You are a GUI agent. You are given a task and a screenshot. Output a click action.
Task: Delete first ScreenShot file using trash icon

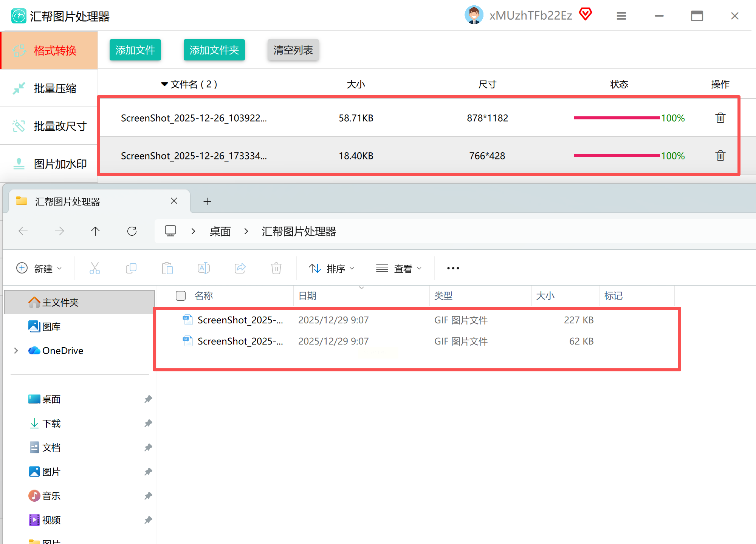point(720,118)
